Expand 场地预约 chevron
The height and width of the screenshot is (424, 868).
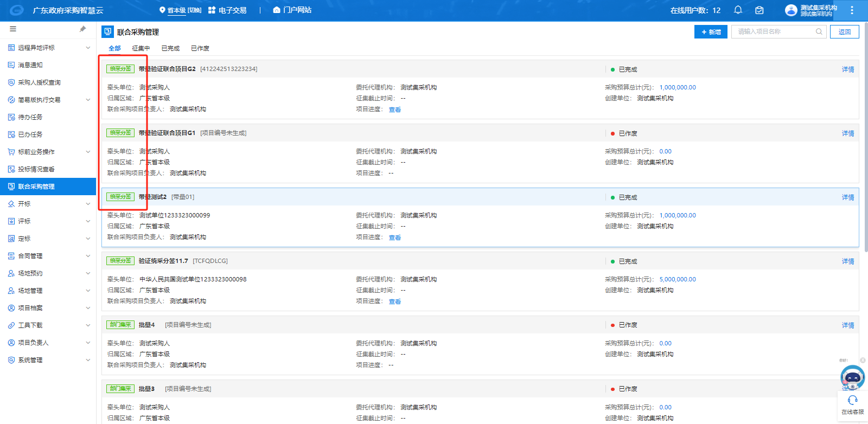[88, 273]
